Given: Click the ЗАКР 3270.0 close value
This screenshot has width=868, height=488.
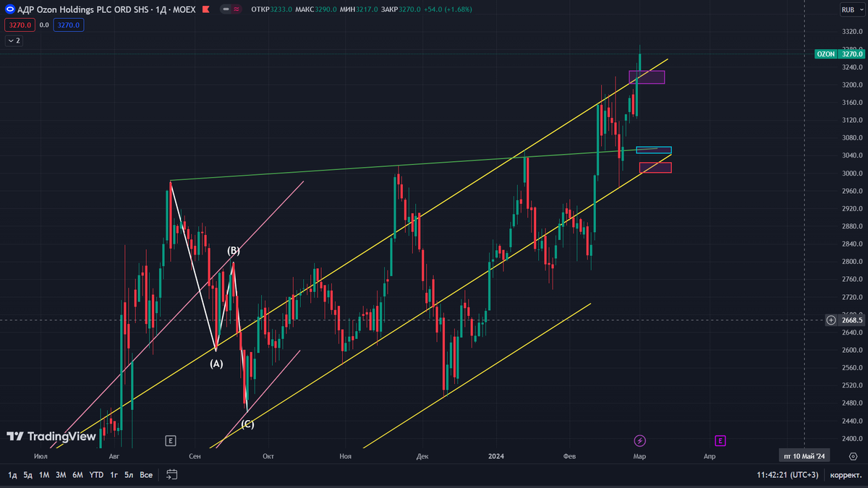Looking at the screenshot, I should tap(400, 10).
